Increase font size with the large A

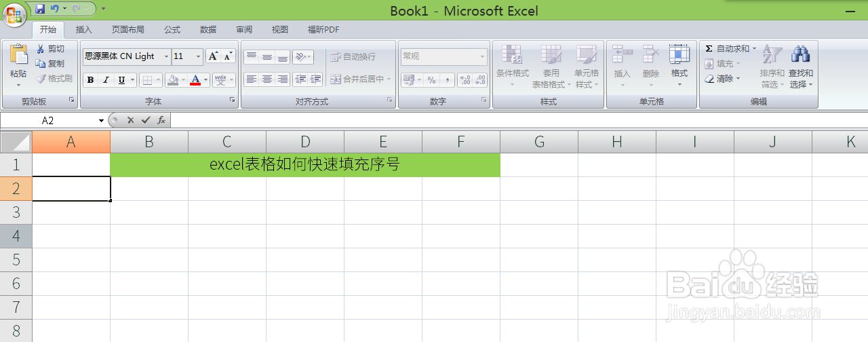pos(213,56)
